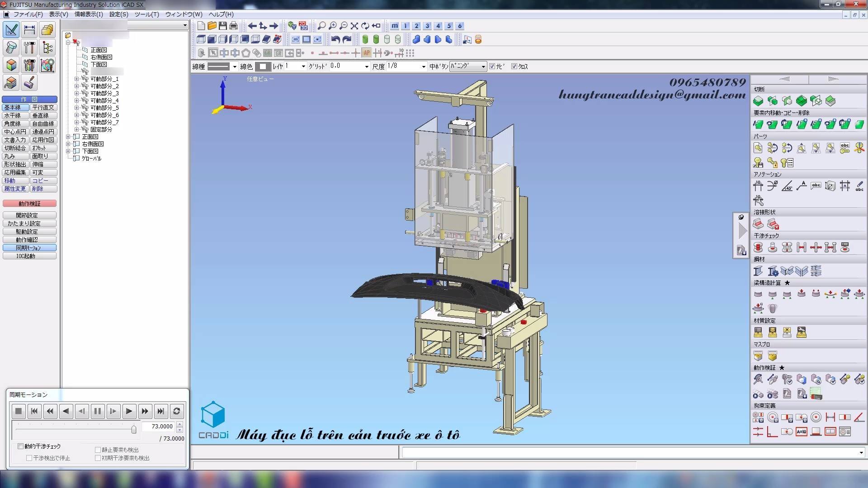Click the first 切断 section cut icon
Image resolution: width=868 pixels, height=488 pixels.
(x=758, y=101)
